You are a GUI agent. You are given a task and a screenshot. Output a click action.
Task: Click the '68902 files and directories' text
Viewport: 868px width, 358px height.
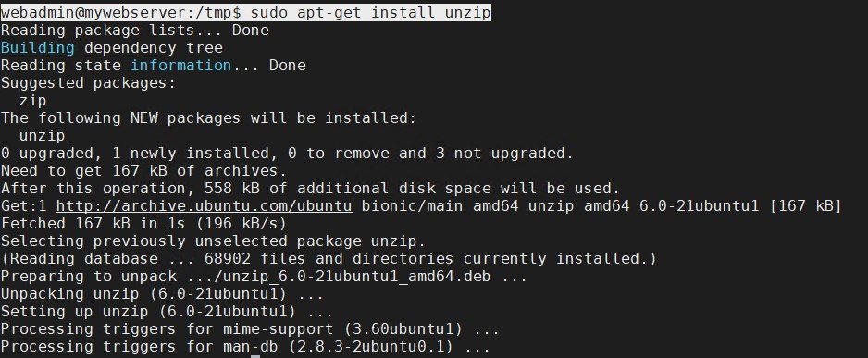pyautogui.click(x=329, y=259)
